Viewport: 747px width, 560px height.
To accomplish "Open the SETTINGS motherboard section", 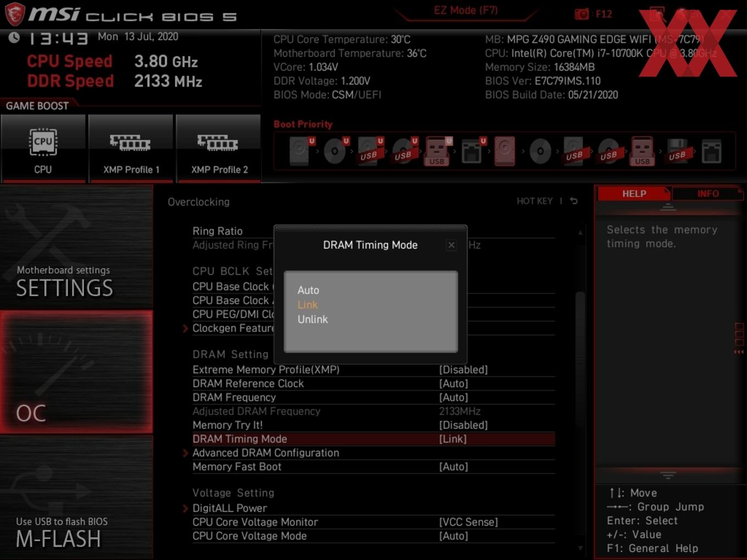I will click(x=76, y=247).
